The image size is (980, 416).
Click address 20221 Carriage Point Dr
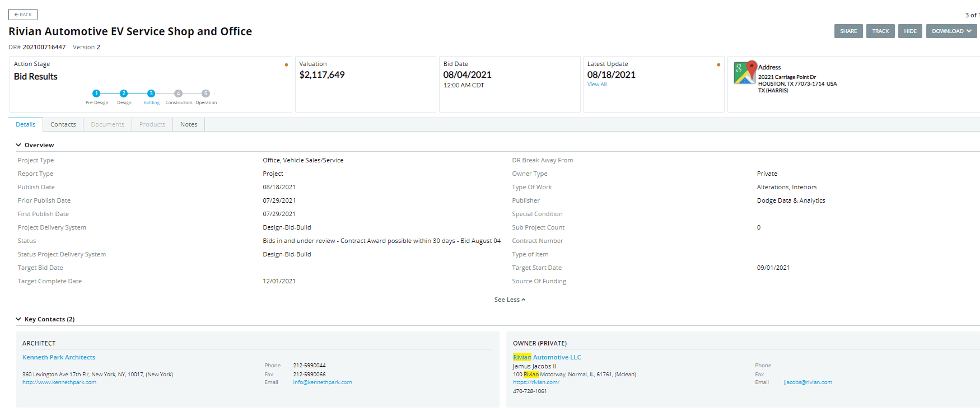[x=787, y=77]
